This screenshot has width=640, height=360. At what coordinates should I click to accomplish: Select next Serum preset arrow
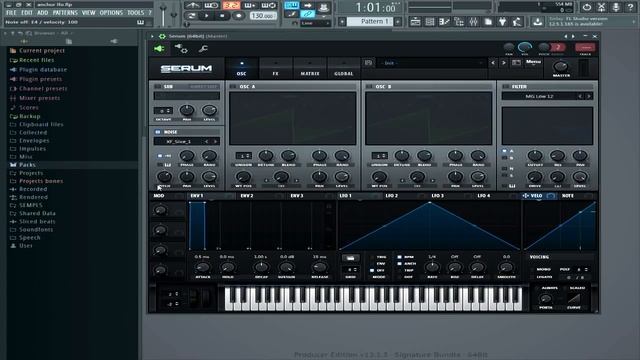[x=504, y=63]
